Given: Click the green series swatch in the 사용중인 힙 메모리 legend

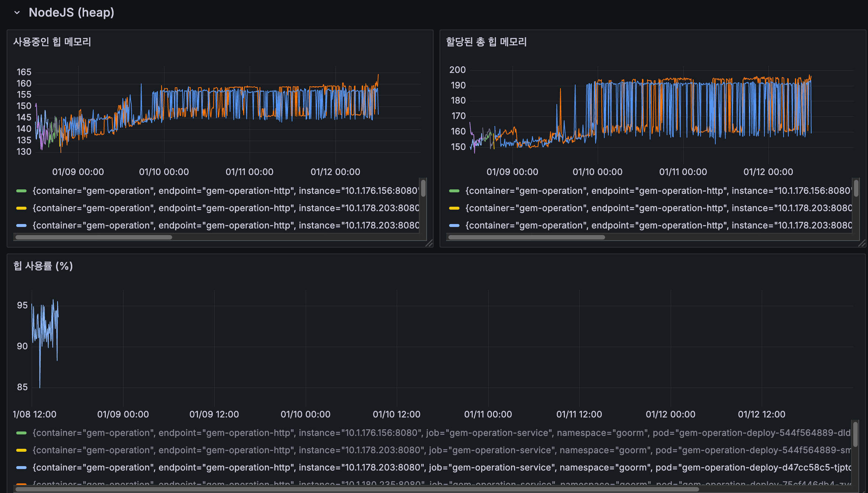Looking at the screenshot, I should point(21,191).
